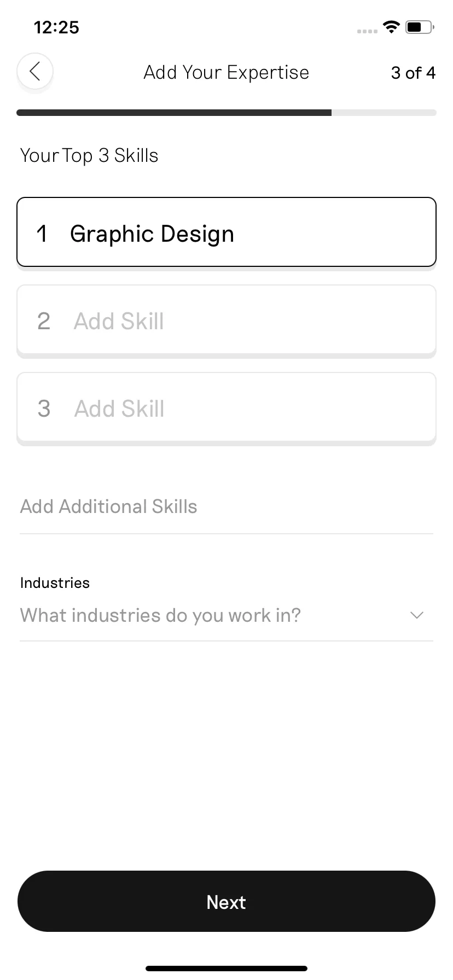
Task: Tap the battery indicator icon
Action: click(x=420, y=26)
